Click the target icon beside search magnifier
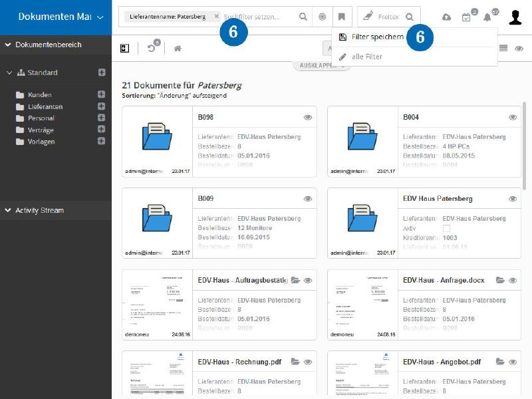Screen dimensions: 532x399 click(323, 17)
